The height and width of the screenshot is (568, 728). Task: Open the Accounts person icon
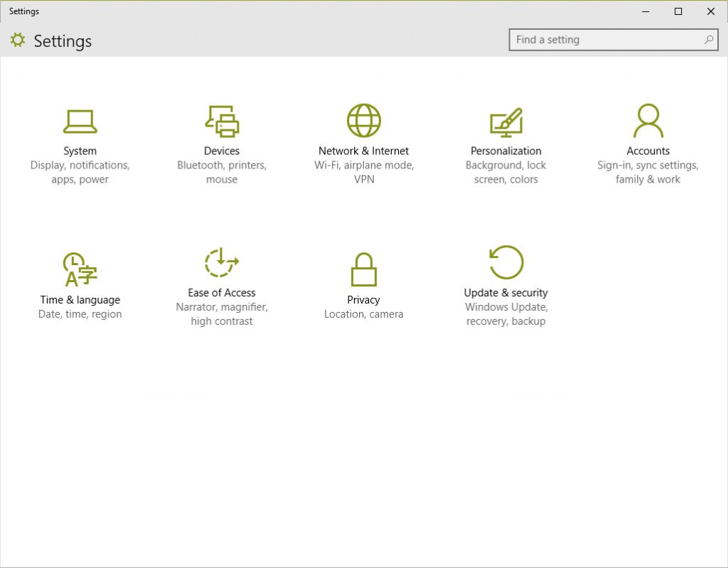[648, 121]
